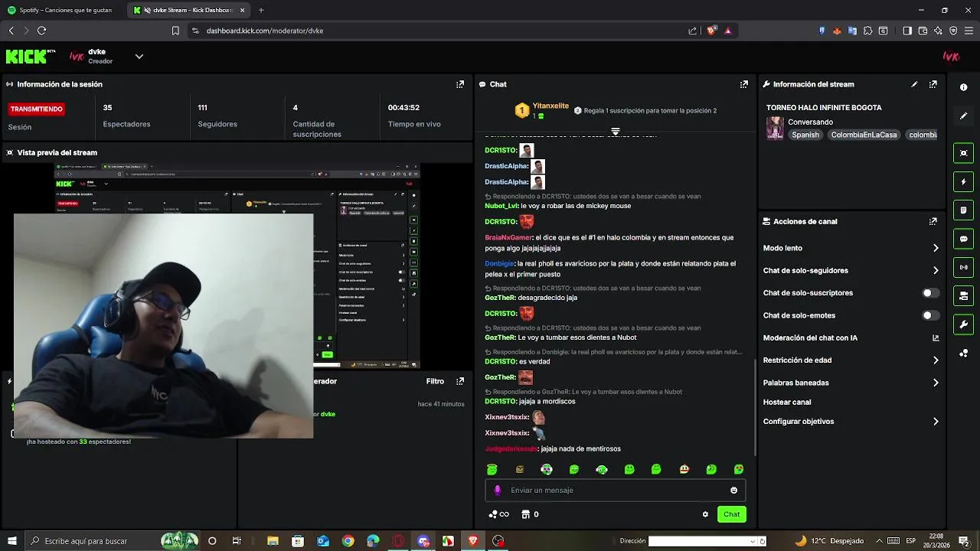Toggle the stream preview widget icon in sidebar
The width and height of the screenshot is (980, 551).
(x=963, y=153)
